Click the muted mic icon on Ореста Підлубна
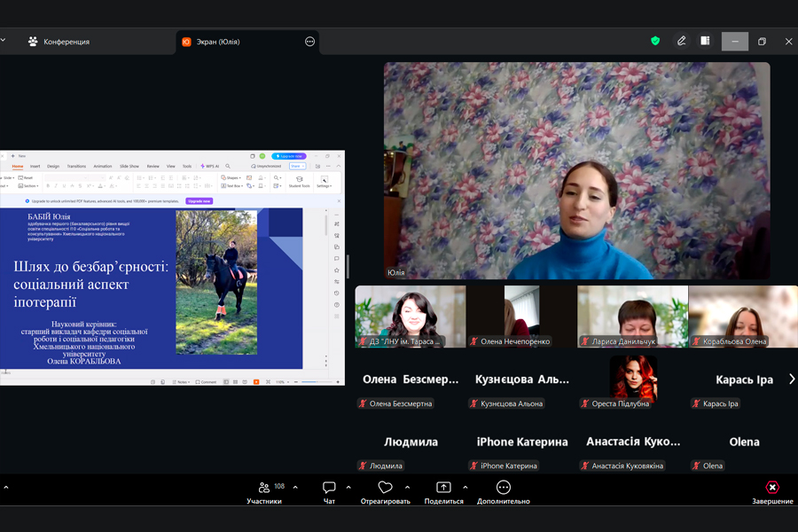798x532 pixels. [585, 403]
